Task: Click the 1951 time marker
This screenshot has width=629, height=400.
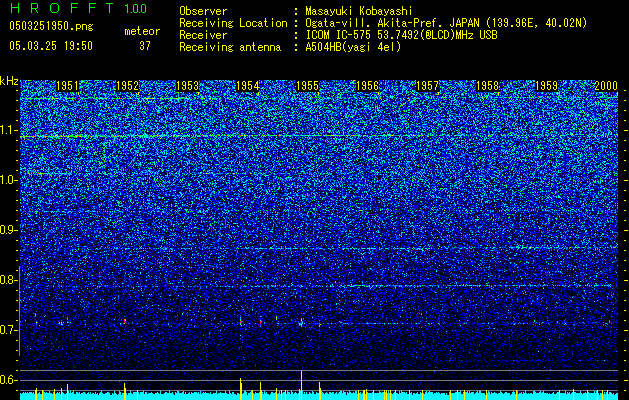Action: tap(67, 86)
